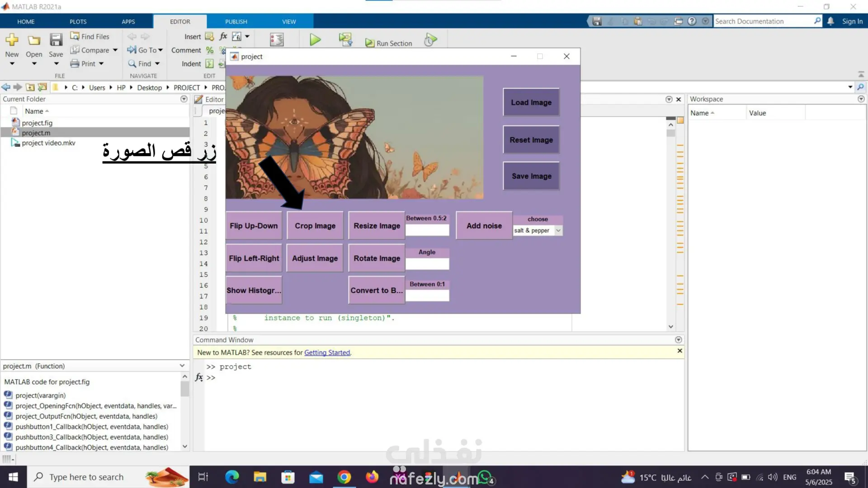868x488 pixels.
Task: Select project.fig in Current Folder
Action: (x=37, y=123)
